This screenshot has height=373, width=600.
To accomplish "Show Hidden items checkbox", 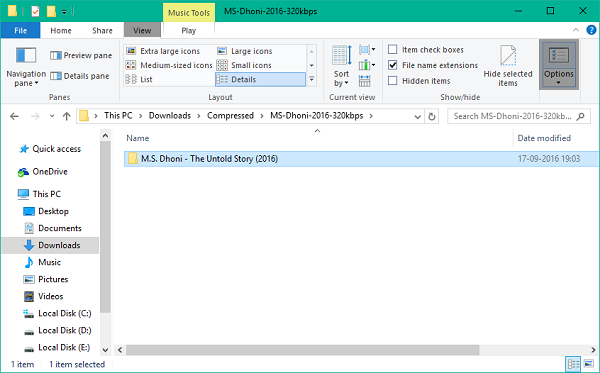I will tap(393, 81).
